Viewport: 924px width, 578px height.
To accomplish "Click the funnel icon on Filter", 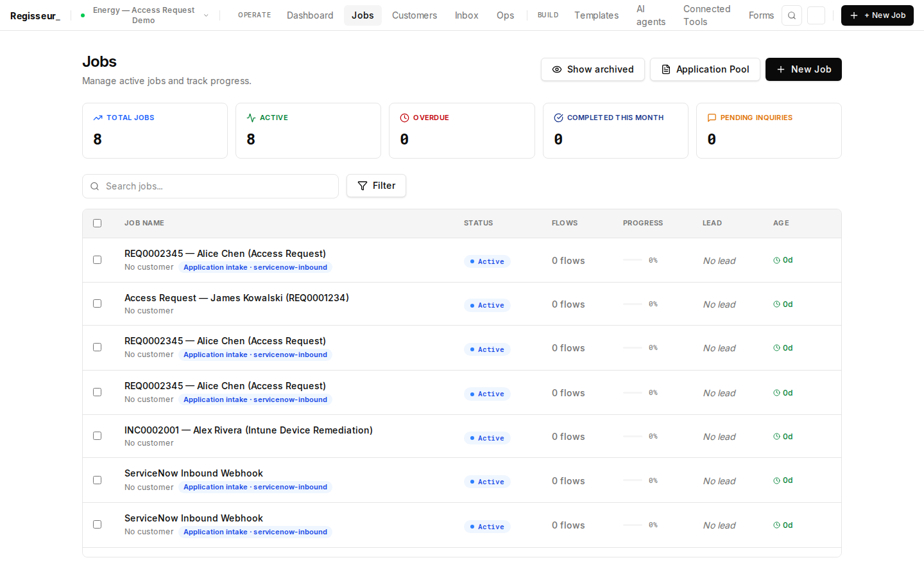I will click(363, 186).
